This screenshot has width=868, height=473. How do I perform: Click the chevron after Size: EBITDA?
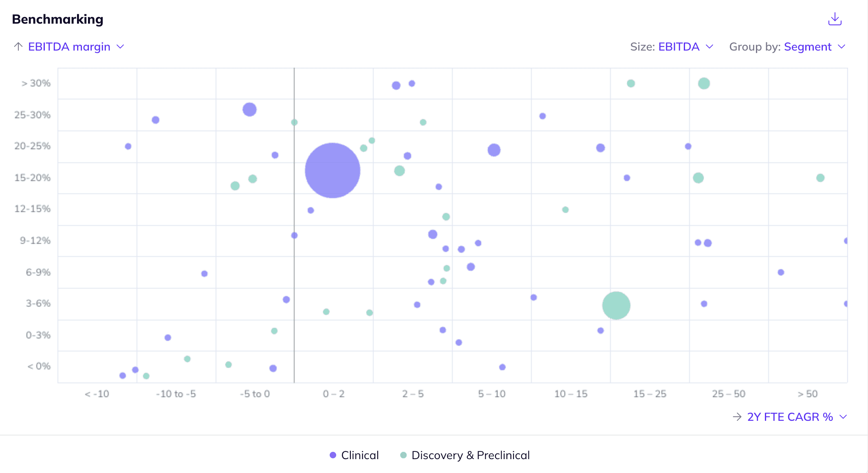[x=709, y=47]
